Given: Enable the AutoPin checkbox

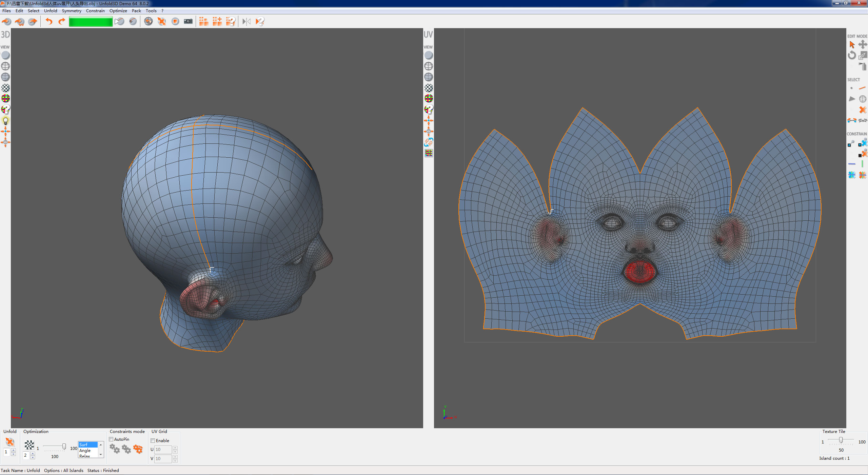Looking at the screenshot, I should point(111,439).
